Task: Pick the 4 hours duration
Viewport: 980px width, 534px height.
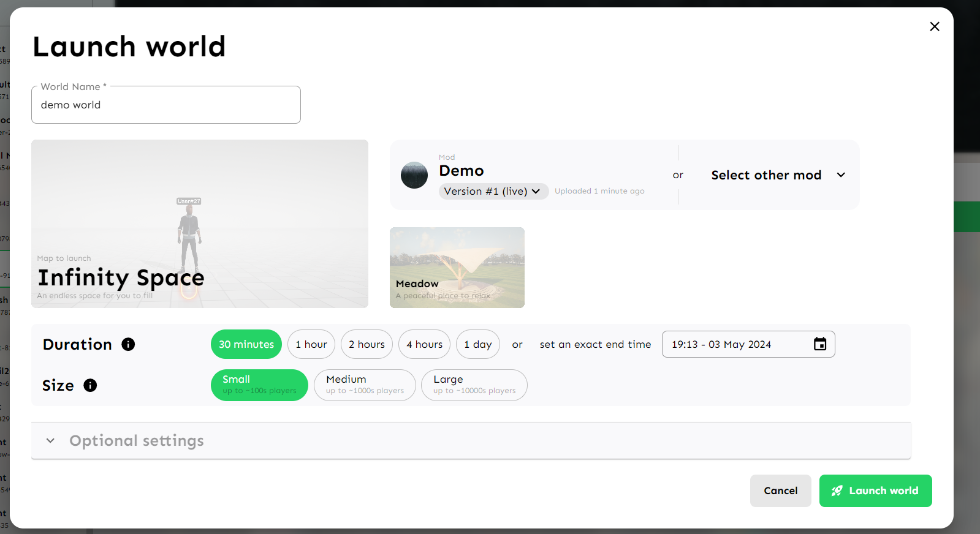Action: pyautogui.click(x=424, y=344)
